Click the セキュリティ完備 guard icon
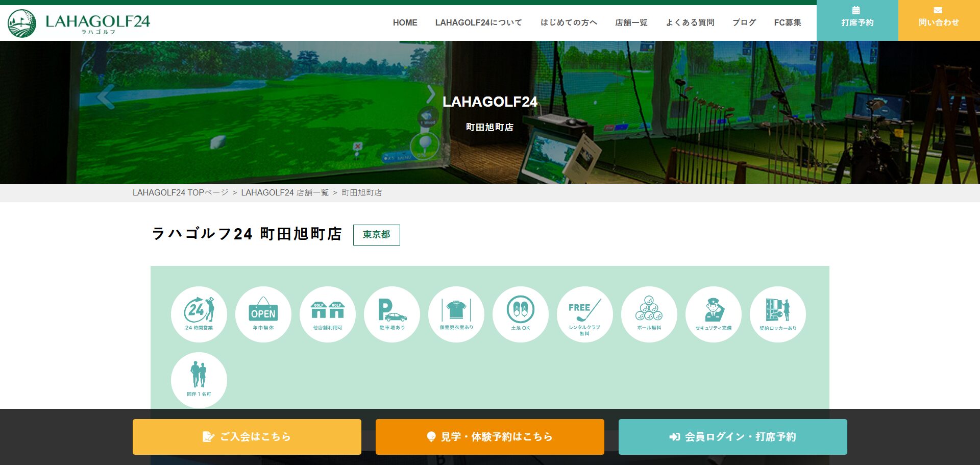Viewport: 980px width, 465px height. click(714, 314)
